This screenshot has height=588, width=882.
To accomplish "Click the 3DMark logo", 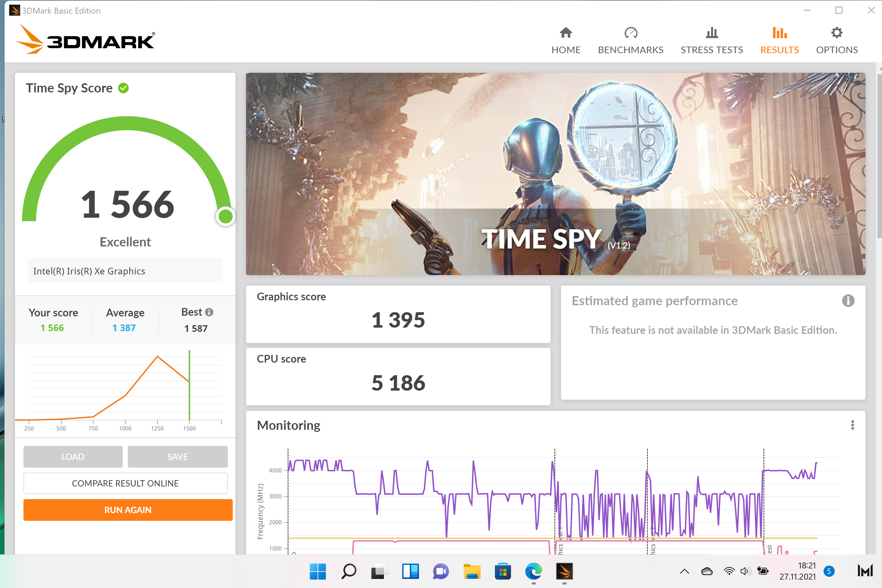I will point(85,39).
